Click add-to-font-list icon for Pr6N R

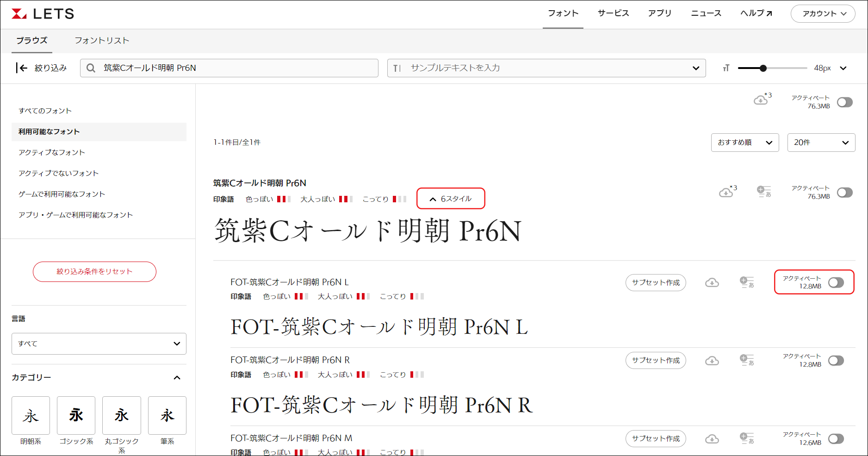tap(747, 361)
